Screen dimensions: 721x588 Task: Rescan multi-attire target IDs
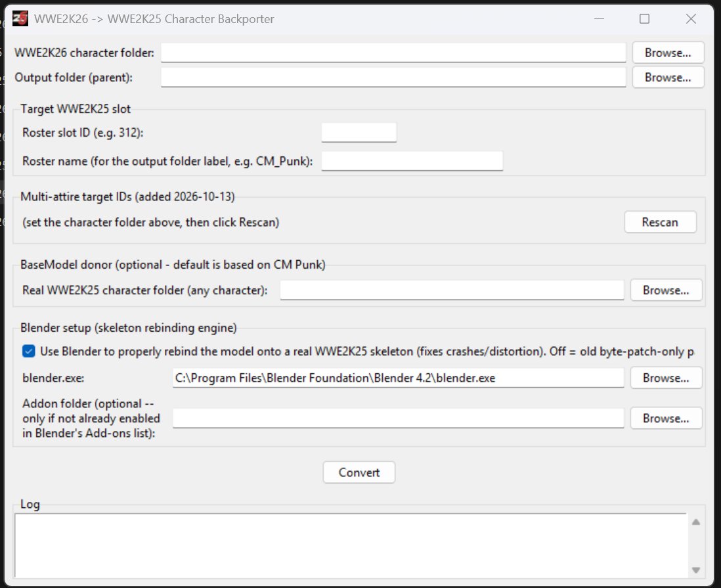tap(660, 222)
